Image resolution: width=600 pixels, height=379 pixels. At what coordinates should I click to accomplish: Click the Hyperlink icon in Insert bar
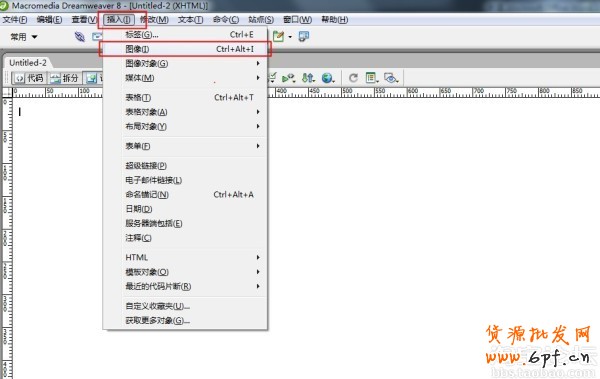[80, 37]
